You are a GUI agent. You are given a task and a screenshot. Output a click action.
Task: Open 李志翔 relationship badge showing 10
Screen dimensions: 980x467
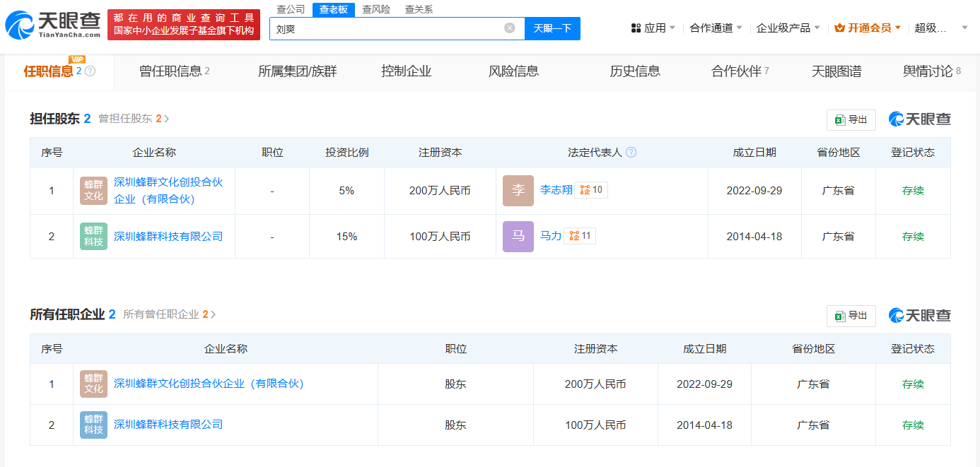[591, 190]
